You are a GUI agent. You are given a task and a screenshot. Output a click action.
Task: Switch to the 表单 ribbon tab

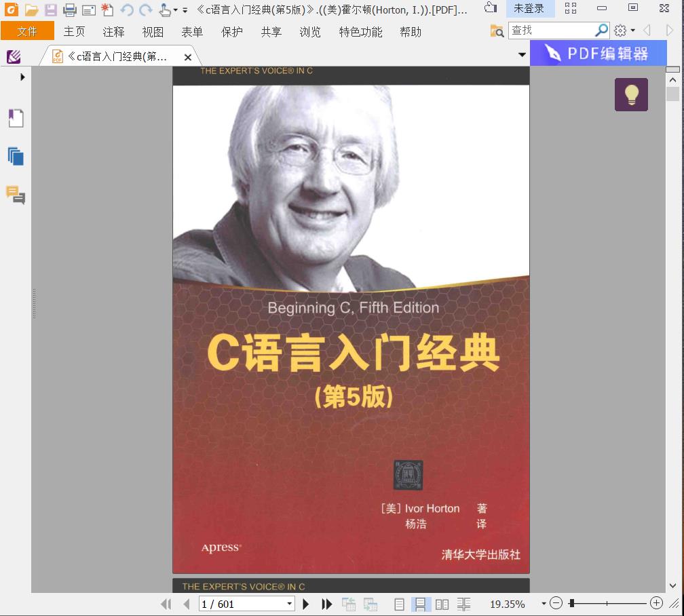coord(192,31)
